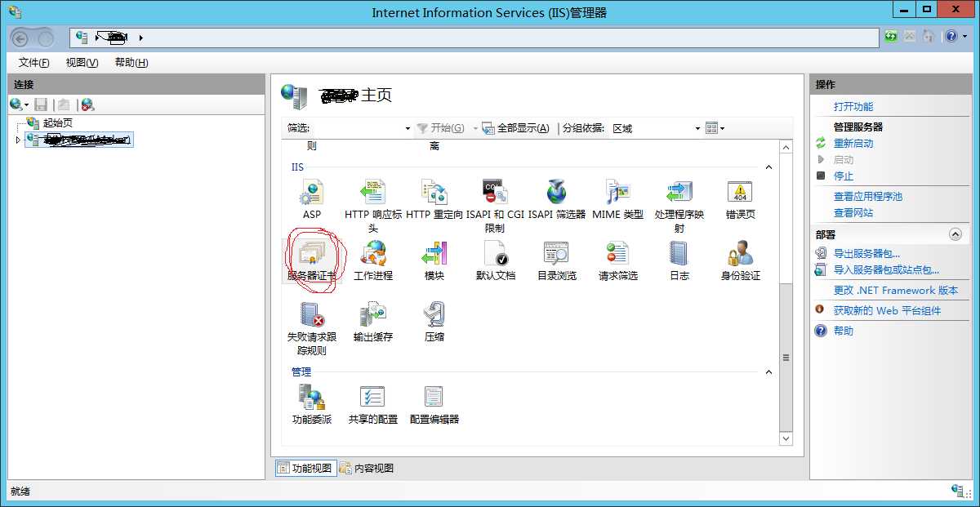Expand the server node in tree
This screenshot has height=507, width=980.
19,140
